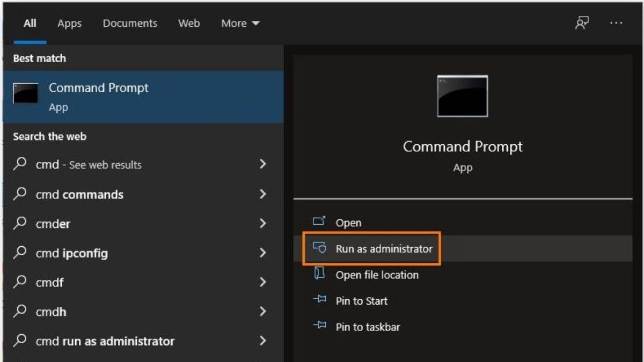
Task: Click the 'cmdh' suggestion text
Action: [51, 312]
